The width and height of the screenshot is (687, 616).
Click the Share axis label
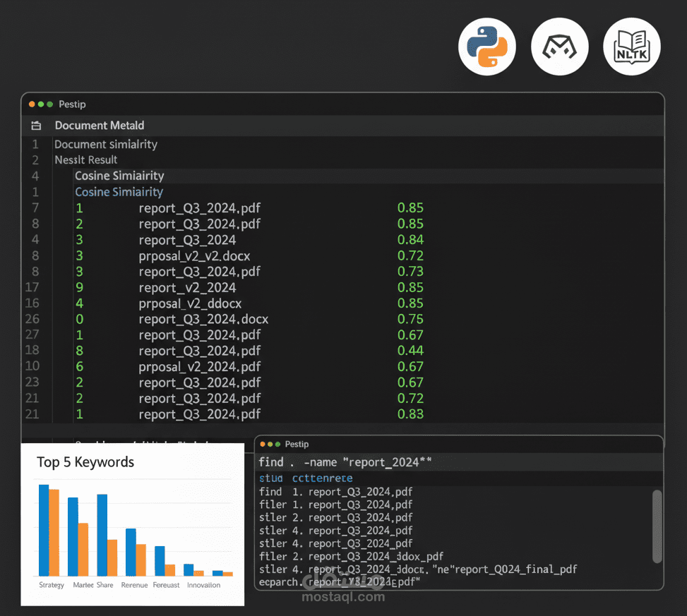click(x=104, y=585)
